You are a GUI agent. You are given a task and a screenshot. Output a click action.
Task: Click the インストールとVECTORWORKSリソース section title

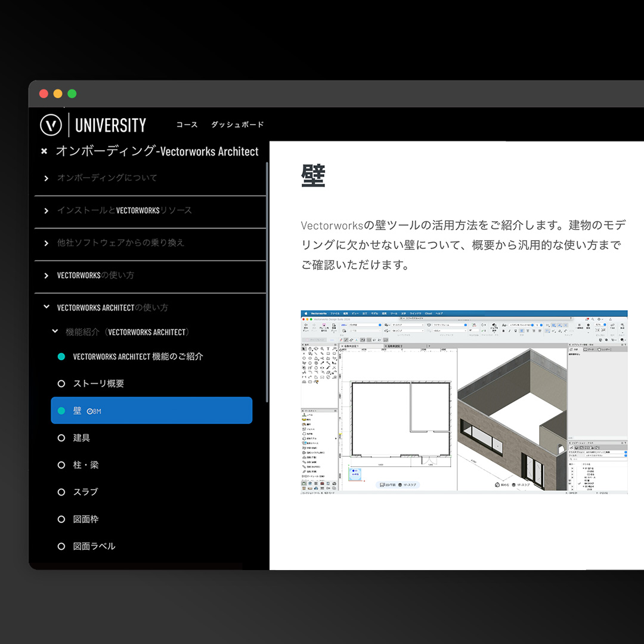[x=125, y=210]
